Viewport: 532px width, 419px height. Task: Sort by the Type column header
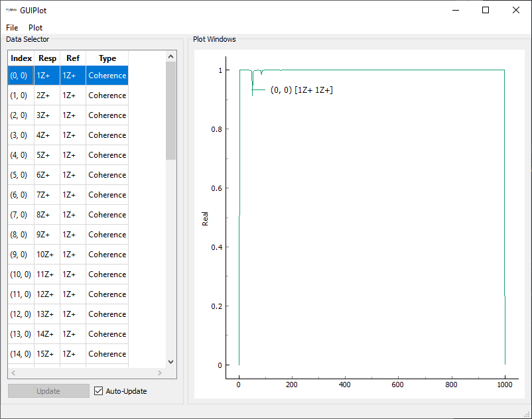107,58
